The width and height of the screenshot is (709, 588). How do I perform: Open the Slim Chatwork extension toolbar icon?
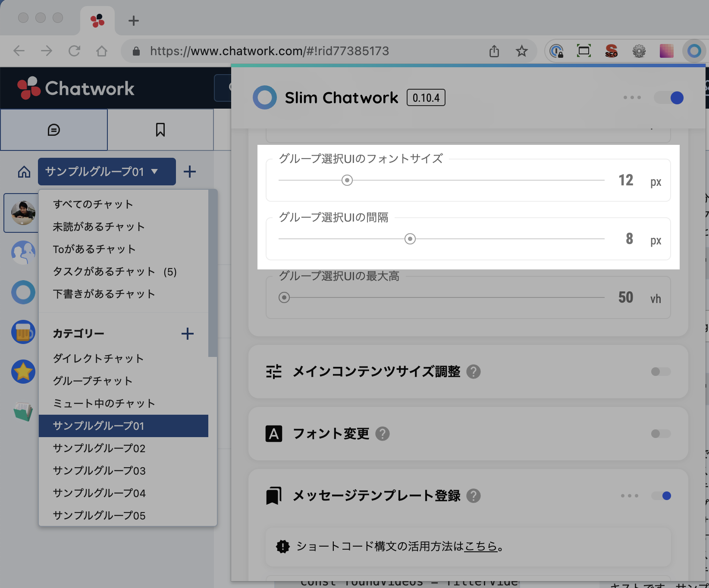tap(694, 51)
